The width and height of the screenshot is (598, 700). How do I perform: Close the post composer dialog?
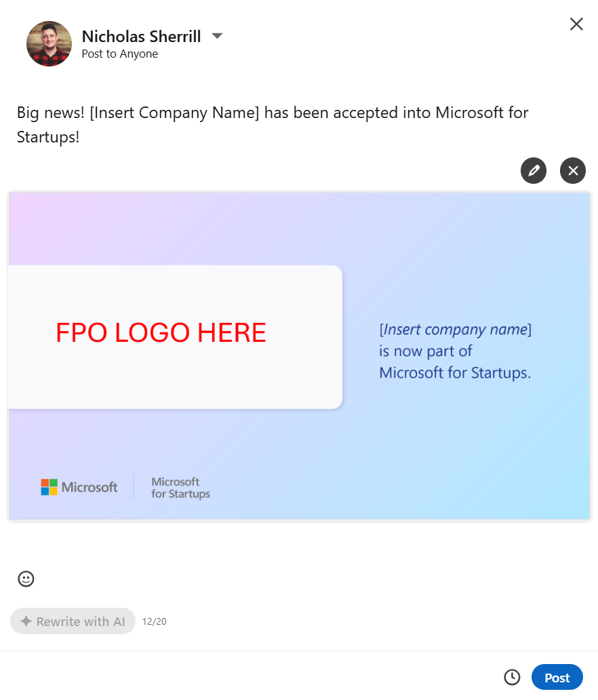576,24
